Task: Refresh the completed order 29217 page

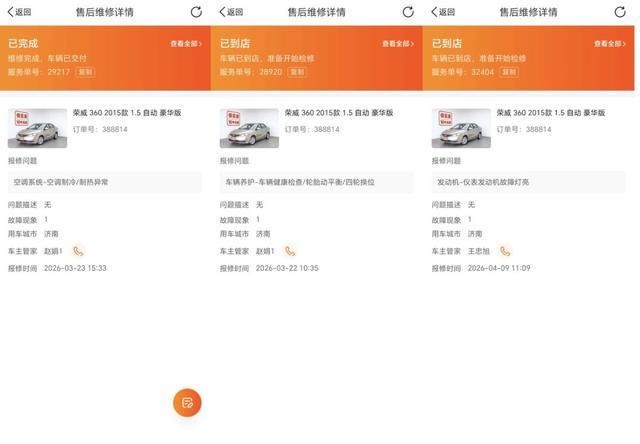Action: click(x=196, y=12)
